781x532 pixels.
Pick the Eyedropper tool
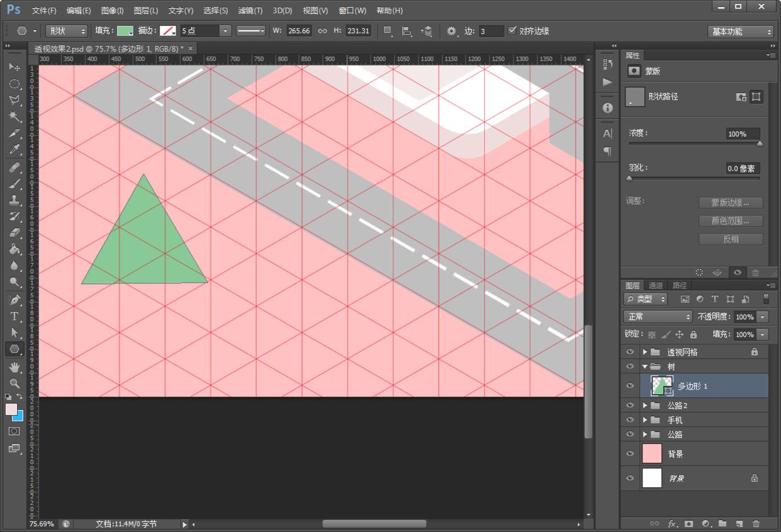(14, 150)
